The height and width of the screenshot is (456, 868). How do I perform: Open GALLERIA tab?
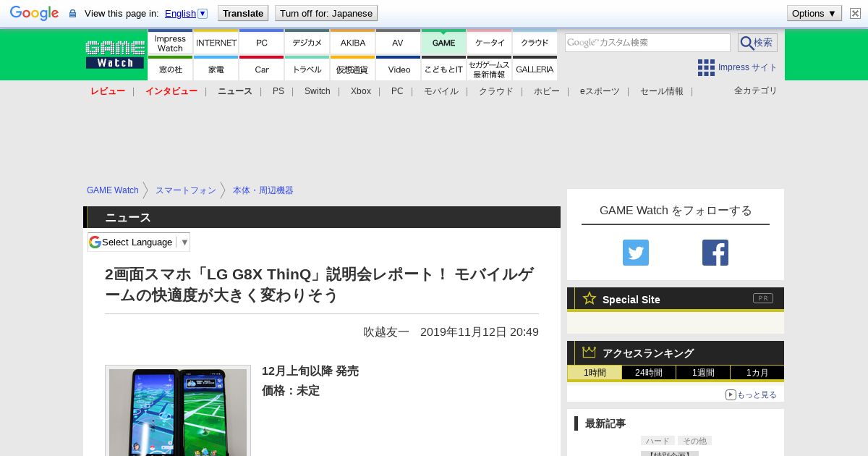coord(535,68)
